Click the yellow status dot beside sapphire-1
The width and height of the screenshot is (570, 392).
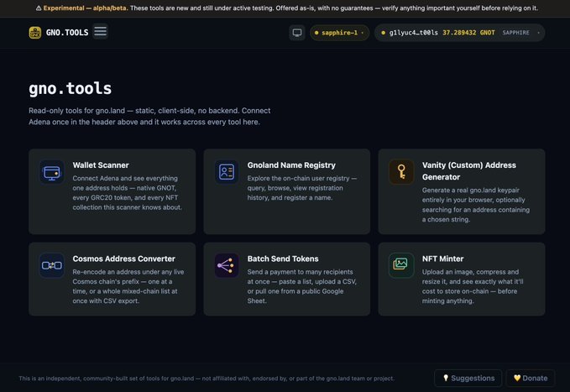[x=316, y=33]
